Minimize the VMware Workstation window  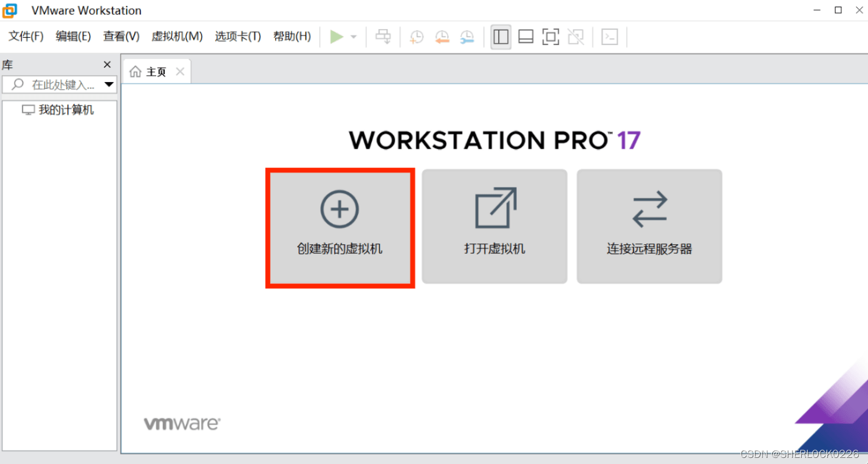pyautogui.click(x=816, y=10)
